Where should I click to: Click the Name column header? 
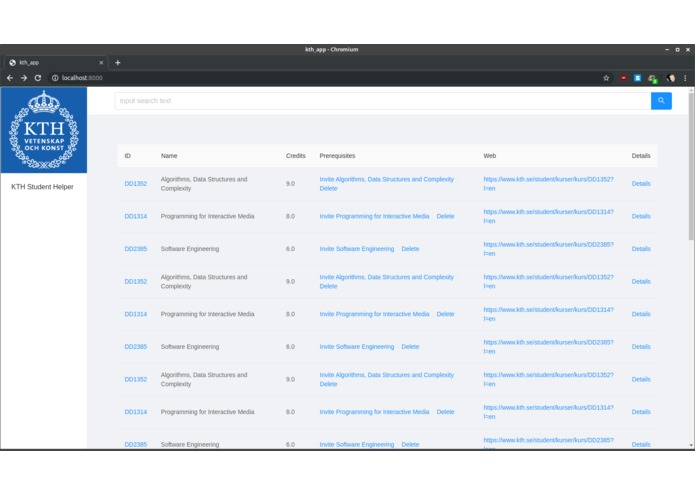pos(169,156)
